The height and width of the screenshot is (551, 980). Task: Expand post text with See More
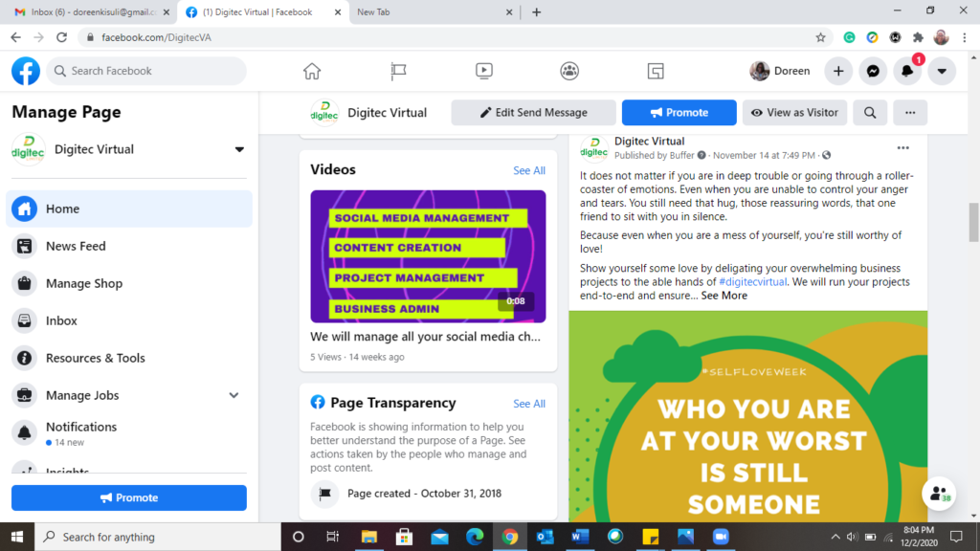(724, 296)
